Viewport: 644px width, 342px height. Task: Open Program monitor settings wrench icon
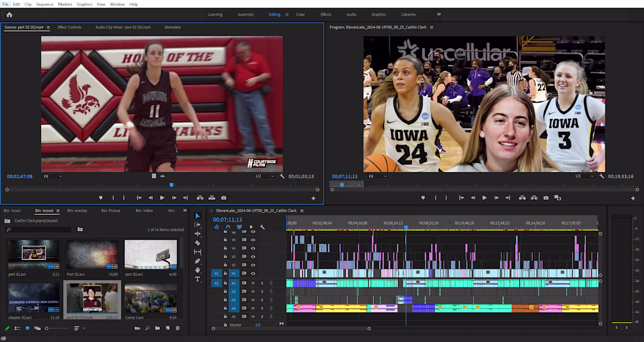(602, 176)
